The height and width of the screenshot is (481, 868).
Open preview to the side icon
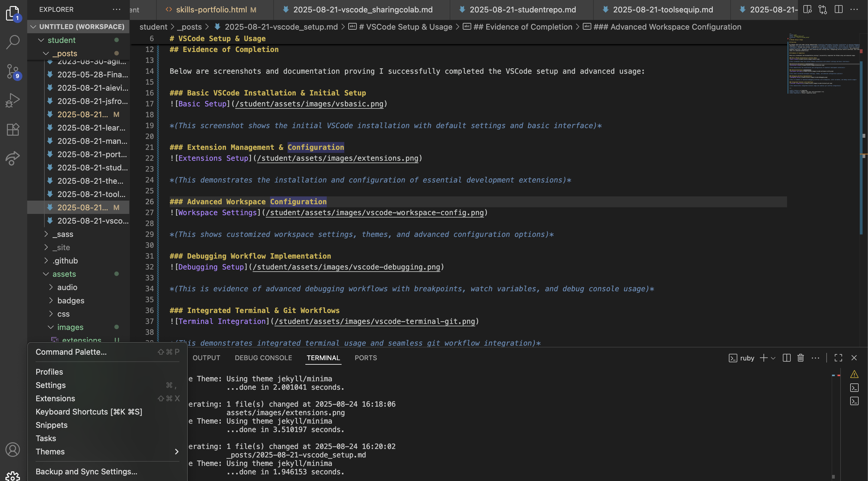807,9
